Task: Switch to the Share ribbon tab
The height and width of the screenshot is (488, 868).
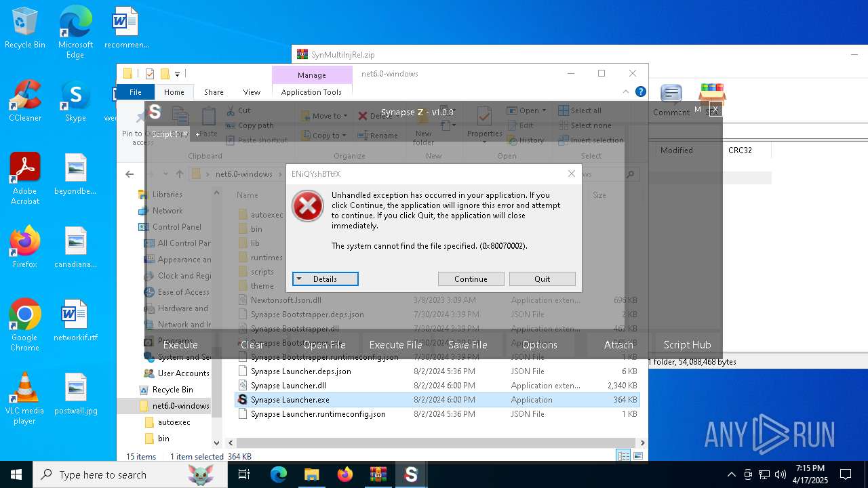Action: (214, 92)
